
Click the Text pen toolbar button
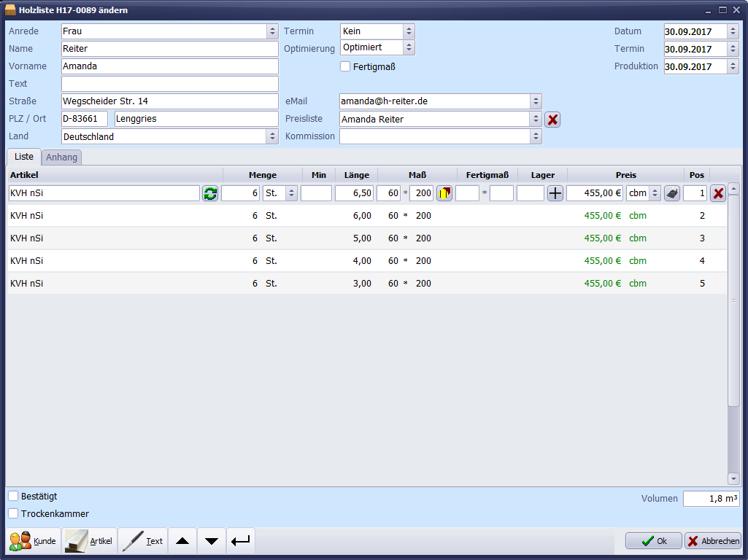click(x=142, y=541)
